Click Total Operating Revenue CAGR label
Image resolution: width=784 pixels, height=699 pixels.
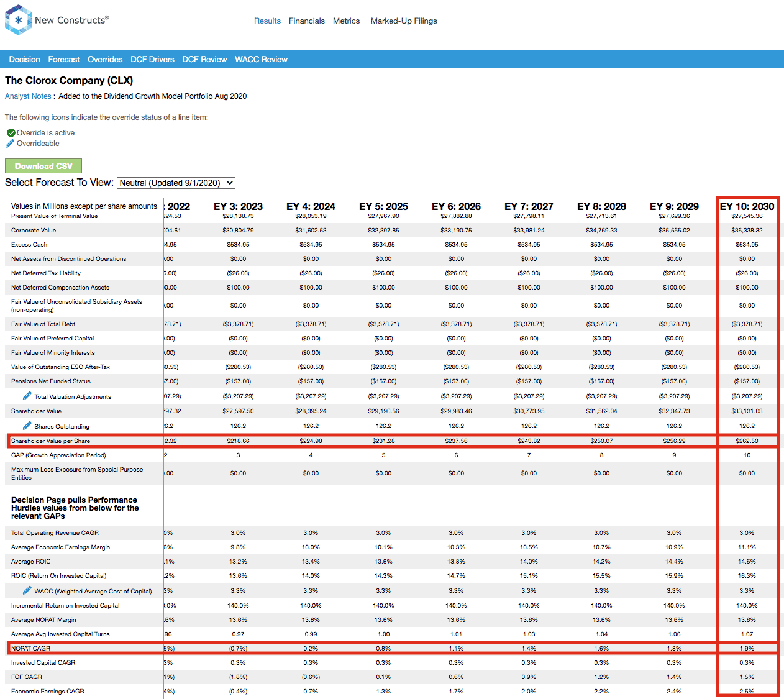(x=55, y=533)
